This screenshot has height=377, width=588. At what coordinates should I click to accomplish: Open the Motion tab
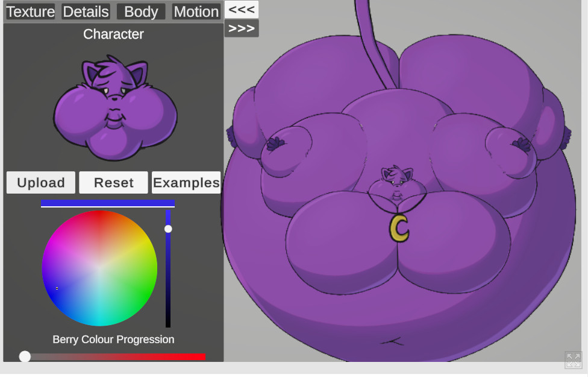(196, 11)
